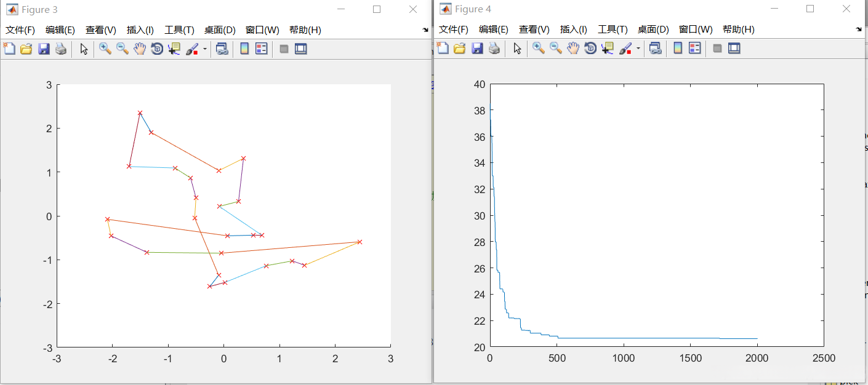The height and width of the screenshot is (385, 868).
Task: Click Link Plot icon in Figure 4
Action: coord(655,48)
